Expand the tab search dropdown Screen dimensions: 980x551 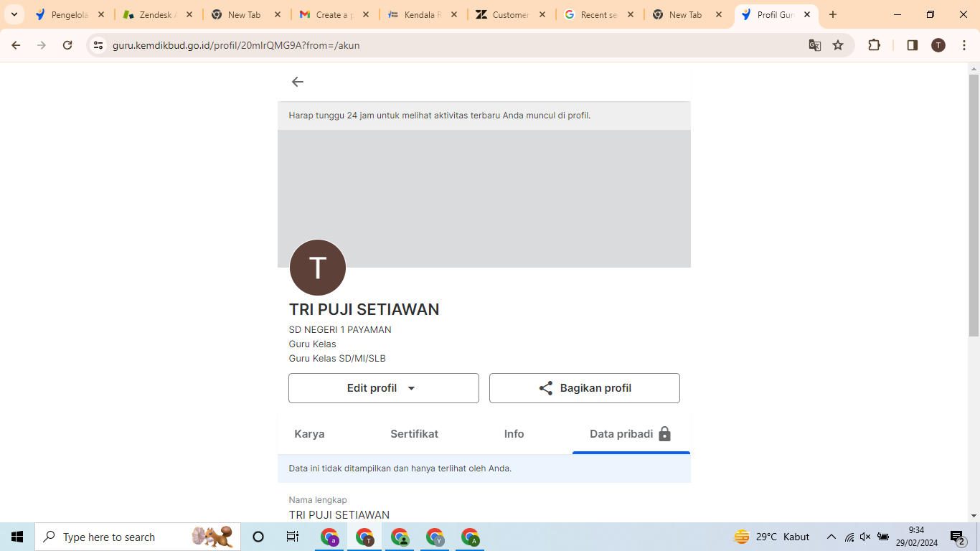click(x=14, y=14)
